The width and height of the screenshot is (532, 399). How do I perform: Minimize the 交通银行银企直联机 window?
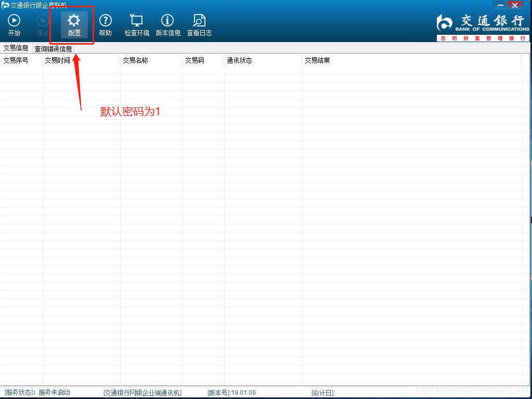[x=500, y=5]
